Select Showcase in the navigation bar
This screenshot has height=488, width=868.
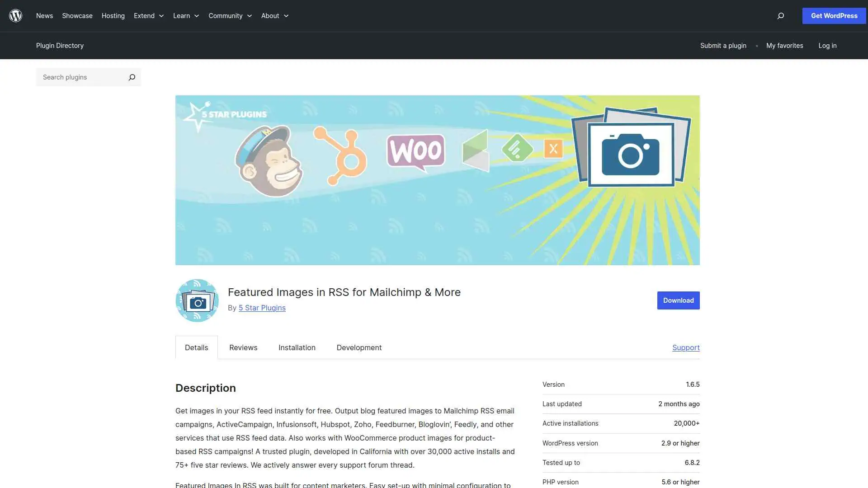(x=77, y=15)
